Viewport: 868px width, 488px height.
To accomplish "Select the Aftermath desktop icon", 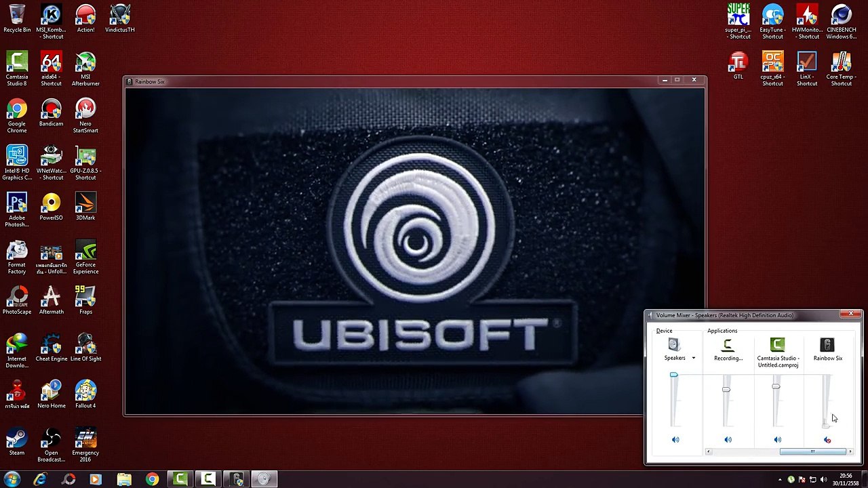I will click(51, 300).
